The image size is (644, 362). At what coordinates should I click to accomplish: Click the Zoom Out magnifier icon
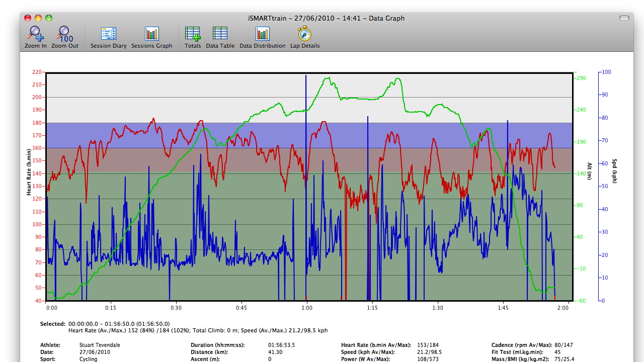click(x=65, y=34)
